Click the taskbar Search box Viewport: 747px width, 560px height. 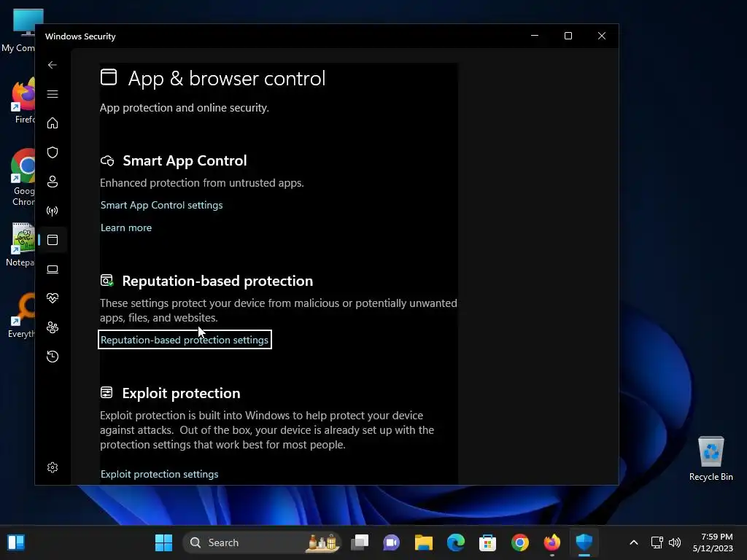tap(262, 542)
